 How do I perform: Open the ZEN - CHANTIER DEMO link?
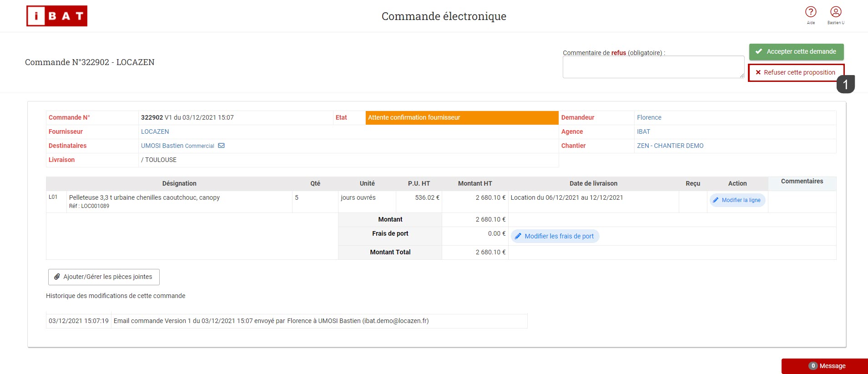(670, 146)
